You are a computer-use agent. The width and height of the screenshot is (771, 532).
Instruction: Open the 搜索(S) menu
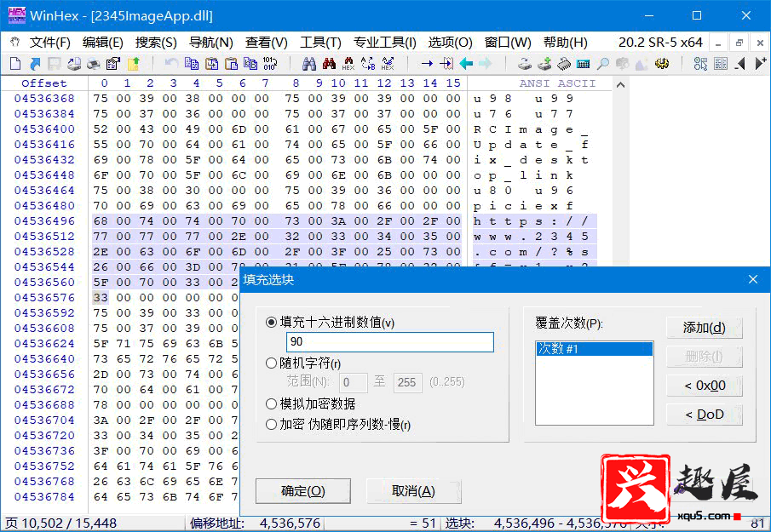[x=156, y=43]
